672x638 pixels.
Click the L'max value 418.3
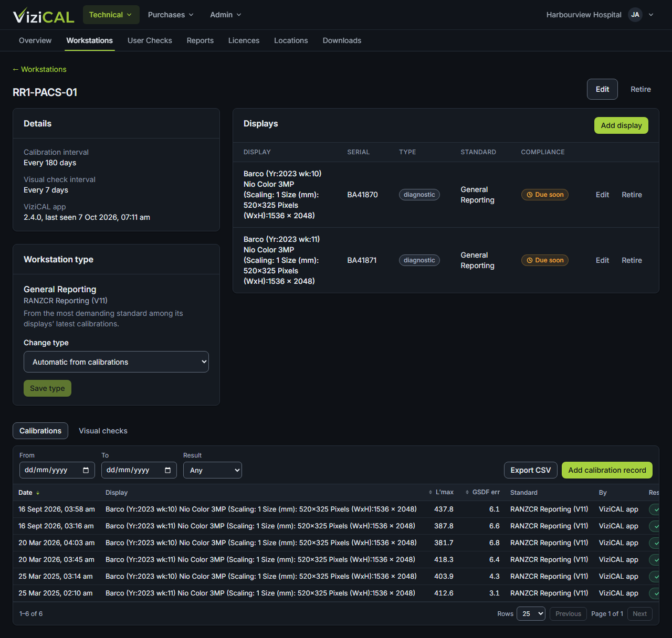(444, 559)
